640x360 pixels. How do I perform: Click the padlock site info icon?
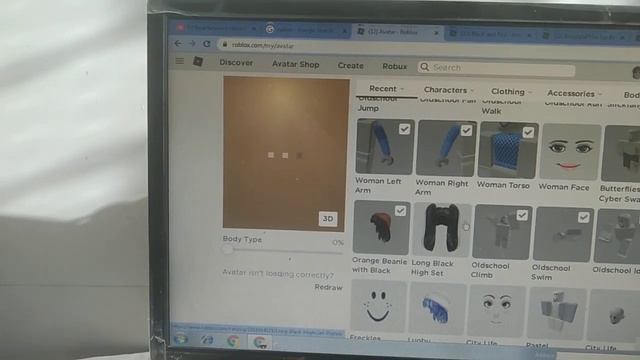(x=224, y=44)
